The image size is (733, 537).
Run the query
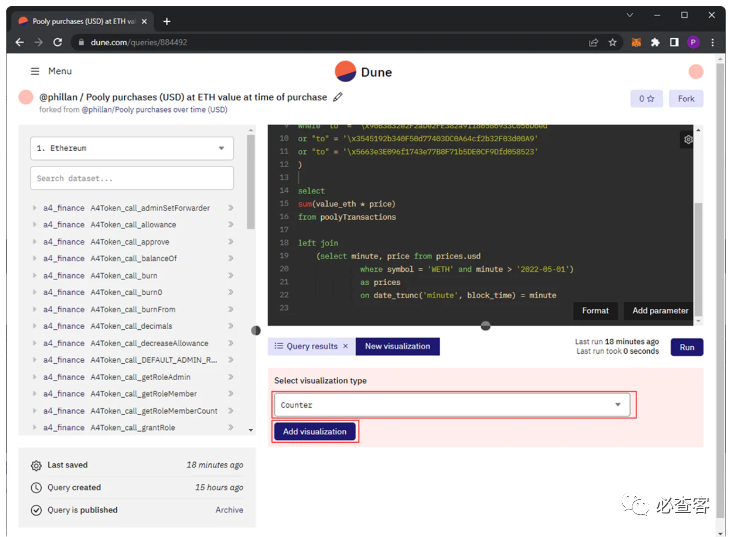[687, 347]
